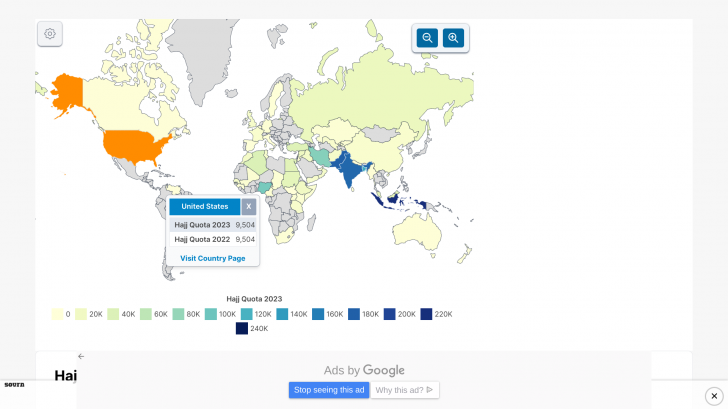
Task: Click the Why this ad? button
Action: (404, 390)
